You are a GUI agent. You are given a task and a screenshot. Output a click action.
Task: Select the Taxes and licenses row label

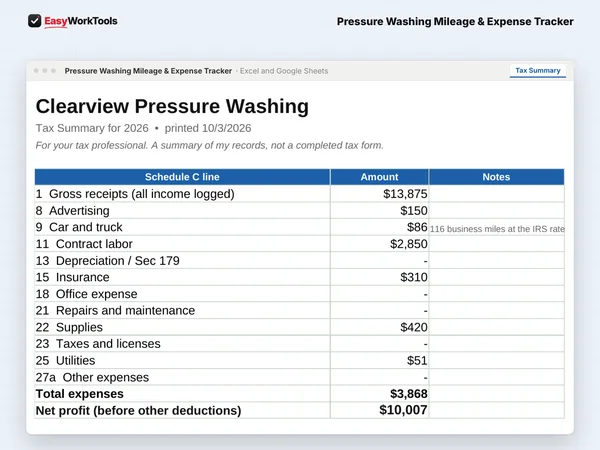(x=98, y=344)
